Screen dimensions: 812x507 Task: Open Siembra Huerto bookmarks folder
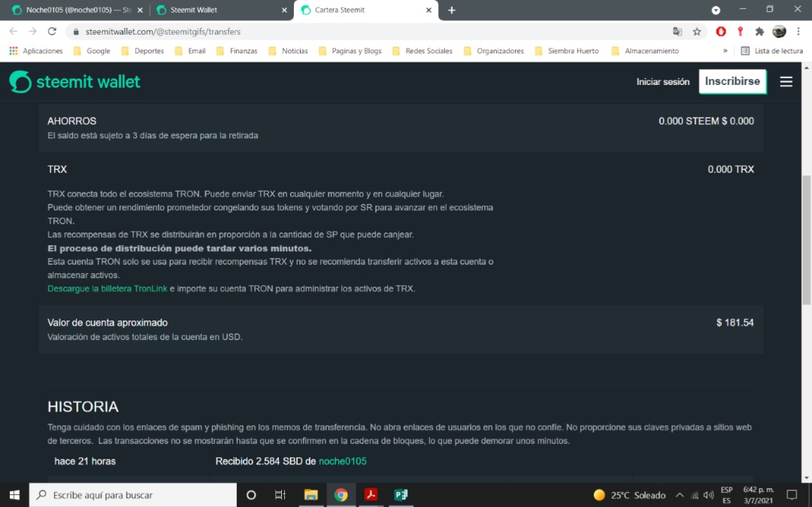[567, 50]
